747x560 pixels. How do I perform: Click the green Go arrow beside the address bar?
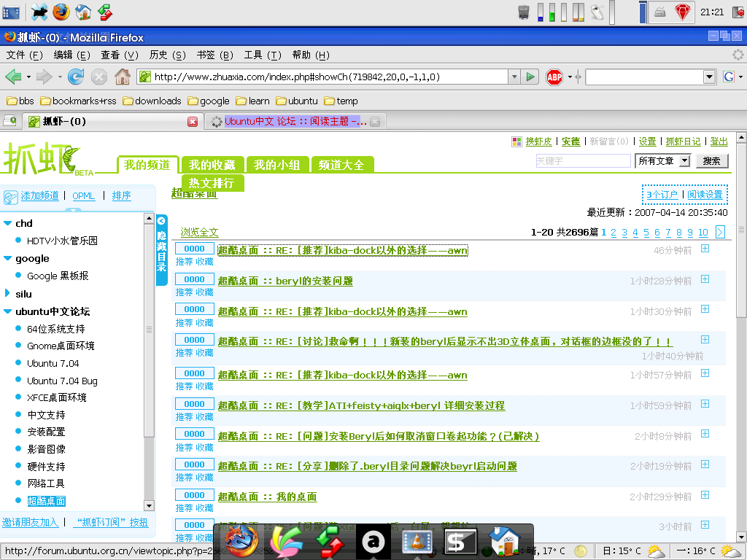pos(530,76)
